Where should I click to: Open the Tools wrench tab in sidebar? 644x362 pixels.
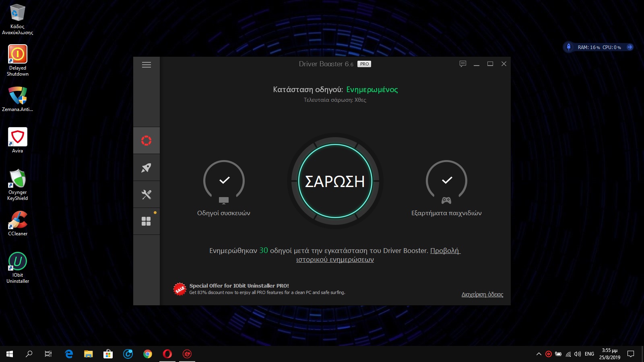coord(147,194)
